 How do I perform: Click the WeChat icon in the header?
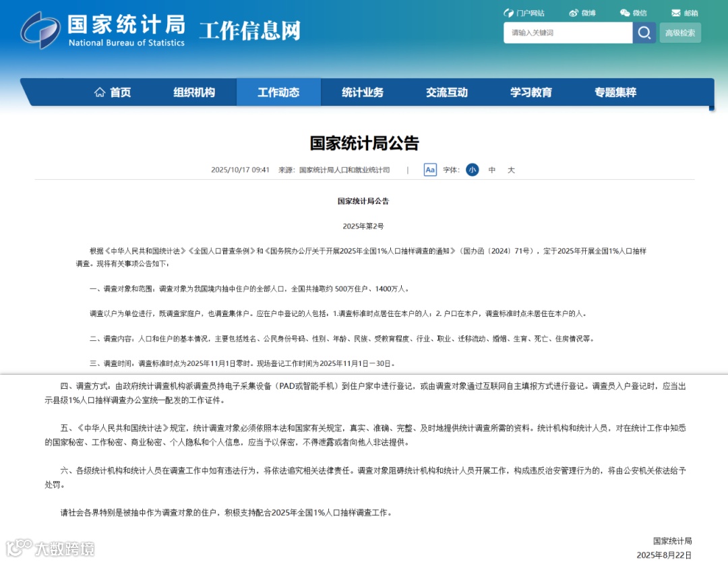point(625,13)
